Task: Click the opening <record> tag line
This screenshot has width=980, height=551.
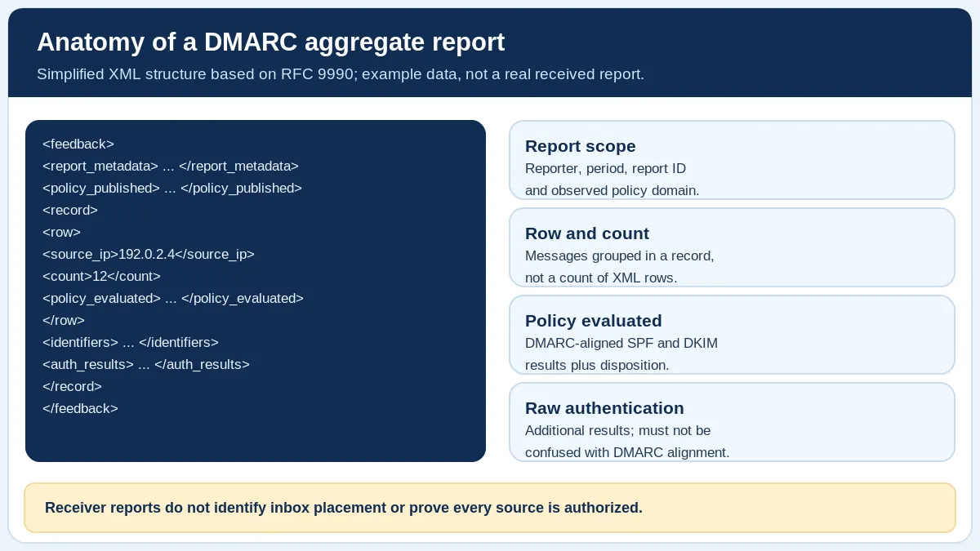Action: tap(70, 211)
